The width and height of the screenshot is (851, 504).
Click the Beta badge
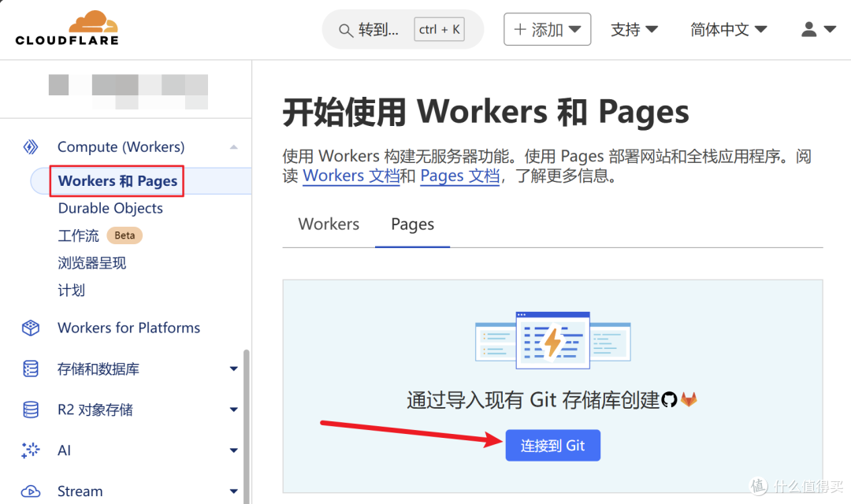[124, 235]
